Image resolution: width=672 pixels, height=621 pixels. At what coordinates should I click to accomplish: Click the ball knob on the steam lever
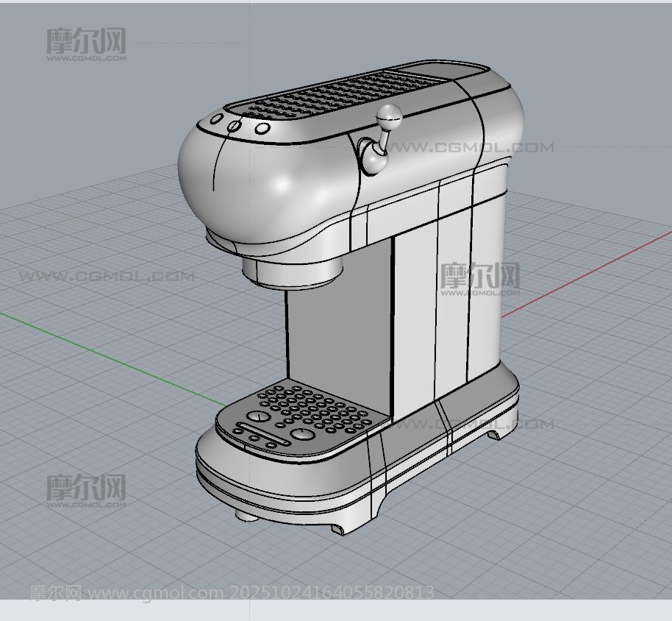coord(389,115)
